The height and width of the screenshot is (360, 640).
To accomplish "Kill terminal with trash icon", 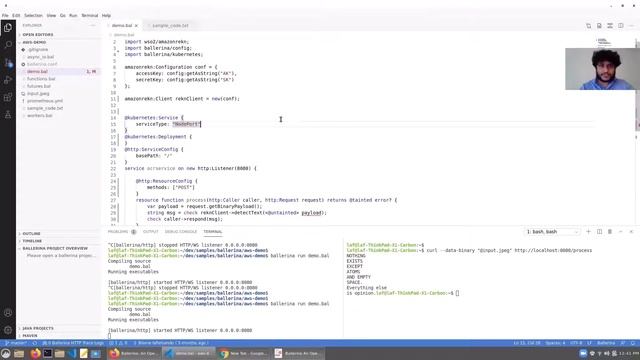I will pos(610,231).
